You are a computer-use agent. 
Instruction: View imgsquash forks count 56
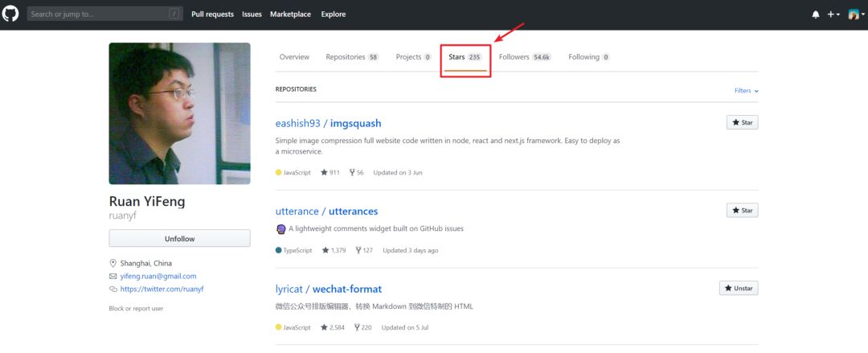pyautogui.click(x=357, y=173)
